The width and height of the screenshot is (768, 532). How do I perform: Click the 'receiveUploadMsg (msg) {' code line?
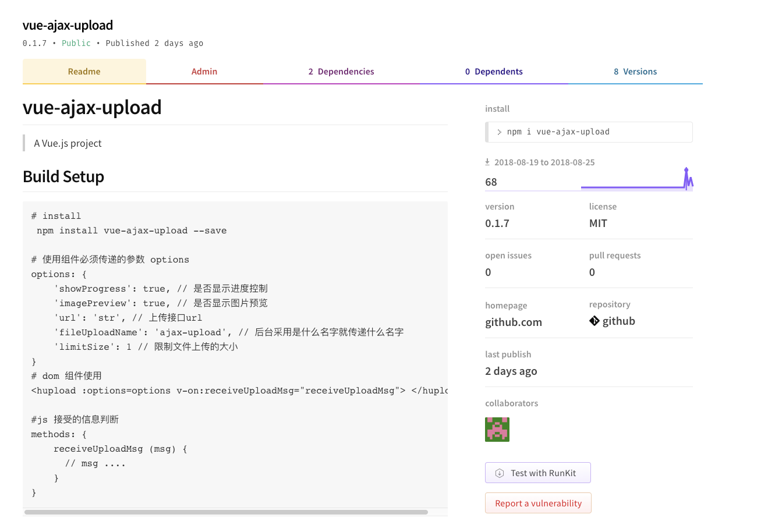[121, 449]
